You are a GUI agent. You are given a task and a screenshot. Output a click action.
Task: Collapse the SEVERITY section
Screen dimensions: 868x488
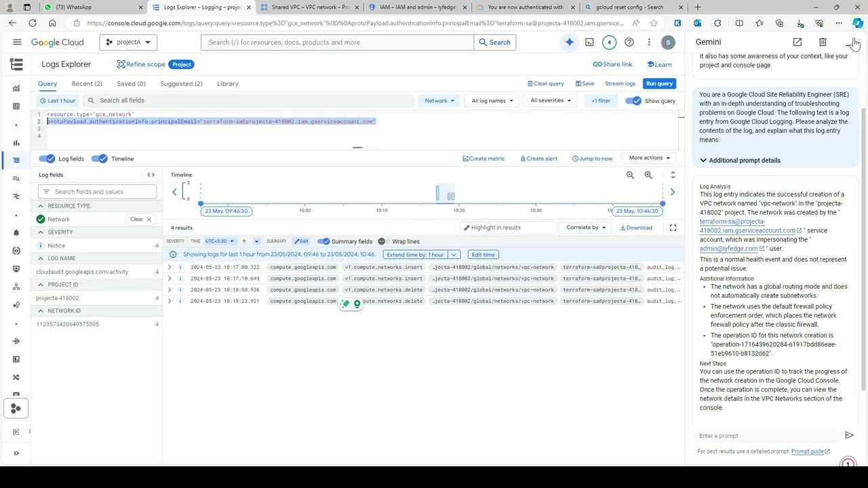pyautogui.click(x=41, y=232)
